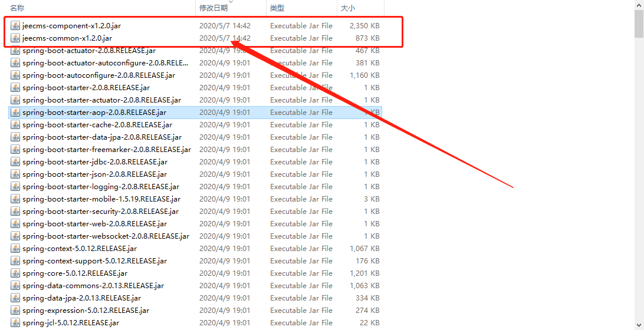This screenshot has height=330, width=644.
Task: Select file name spring-boot-starter-json-2.0.8.RELEASE.jar
Action: (x=95, y=174)
